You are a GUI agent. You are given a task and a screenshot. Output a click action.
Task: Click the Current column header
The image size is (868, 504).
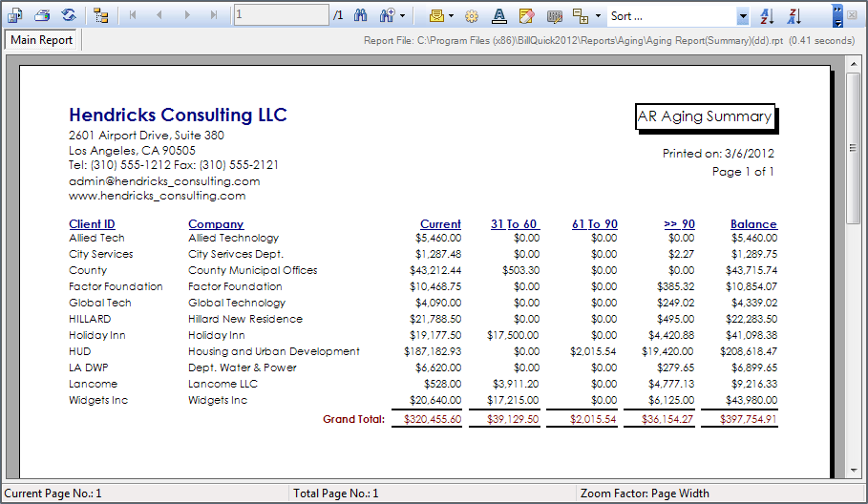(440, 224)
